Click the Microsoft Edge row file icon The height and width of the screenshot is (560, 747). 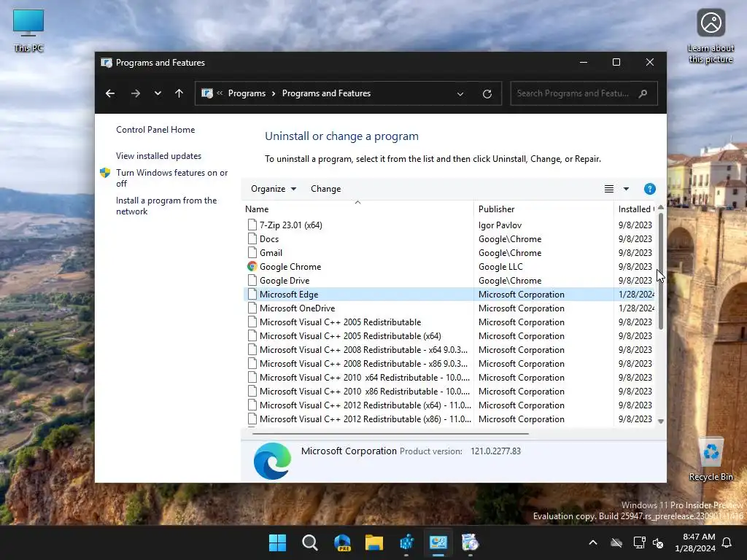(252, 295)
